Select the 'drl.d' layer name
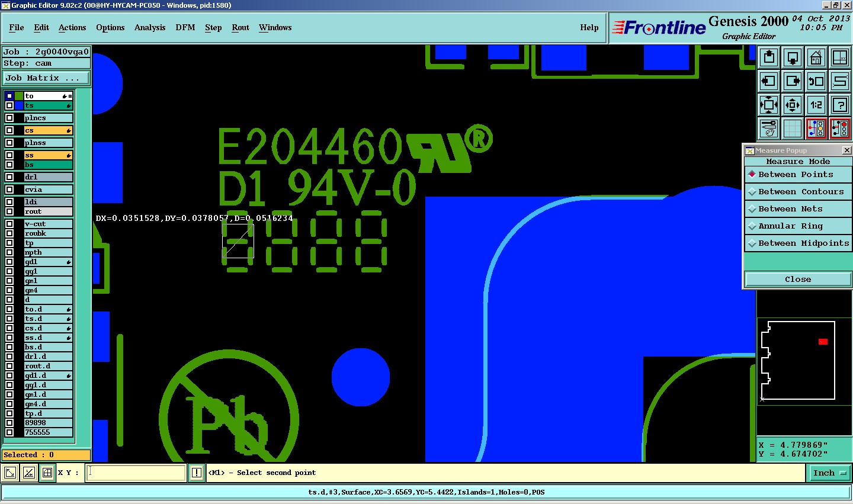 tap(49, 357)
